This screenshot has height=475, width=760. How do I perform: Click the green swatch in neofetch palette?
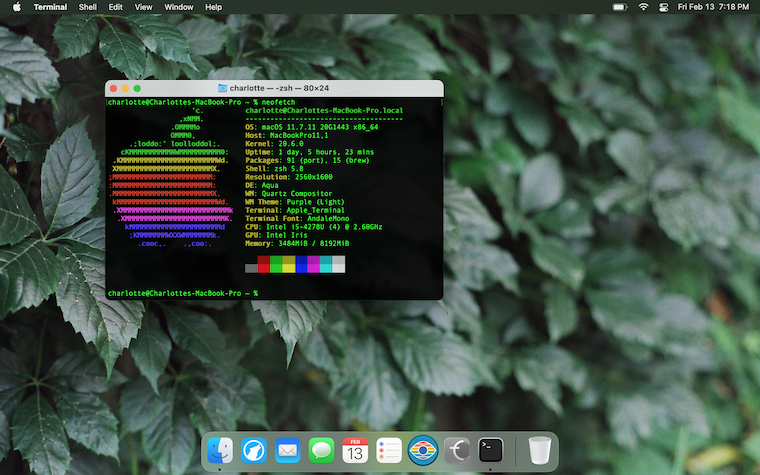276,264
